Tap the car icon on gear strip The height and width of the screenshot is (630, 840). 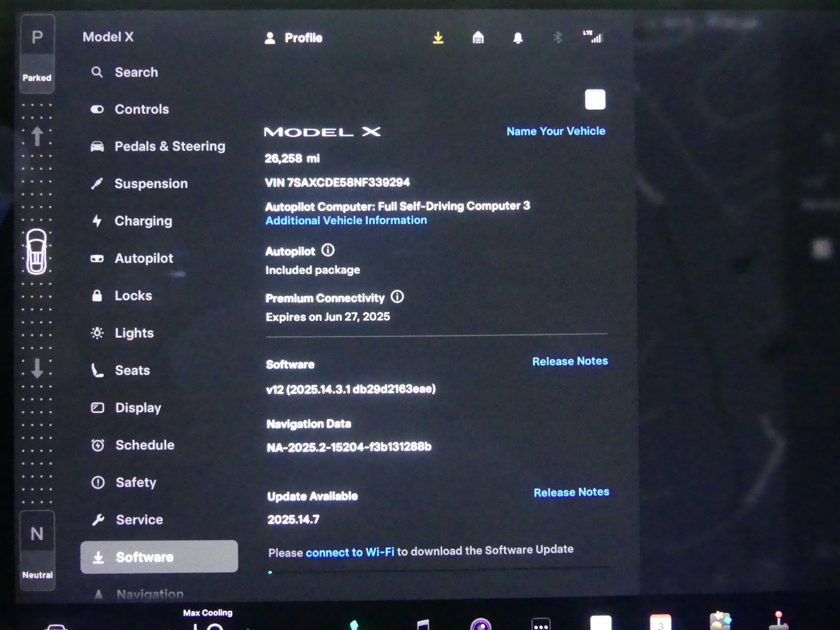(x=37, y=252)
